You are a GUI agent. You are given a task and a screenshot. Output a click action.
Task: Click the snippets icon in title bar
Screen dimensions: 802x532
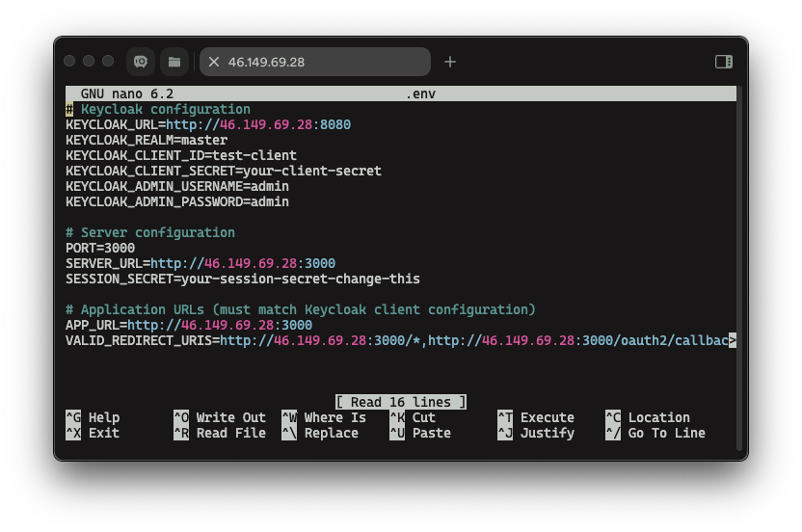point(141,62)
